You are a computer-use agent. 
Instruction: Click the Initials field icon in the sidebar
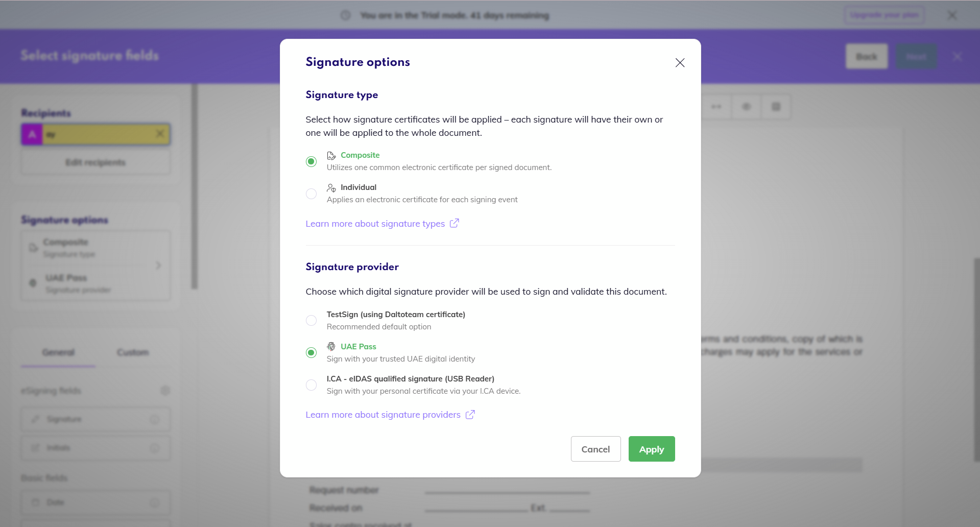click(x=35, y=447)
